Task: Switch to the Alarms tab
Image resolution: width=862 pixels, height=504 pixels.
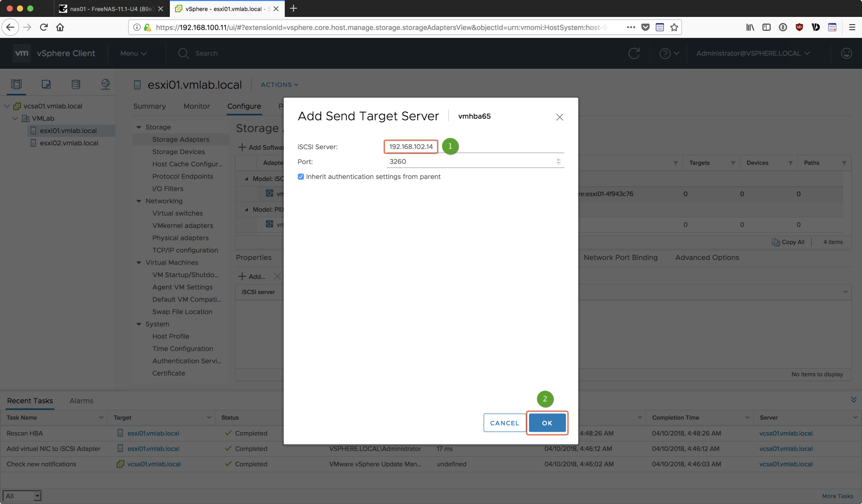Action: (x=81, y=401)
